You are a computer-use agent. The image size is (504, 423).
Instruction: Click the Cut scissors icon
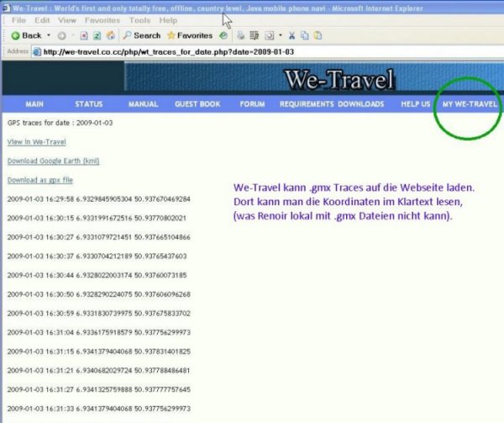click(291, 35)
